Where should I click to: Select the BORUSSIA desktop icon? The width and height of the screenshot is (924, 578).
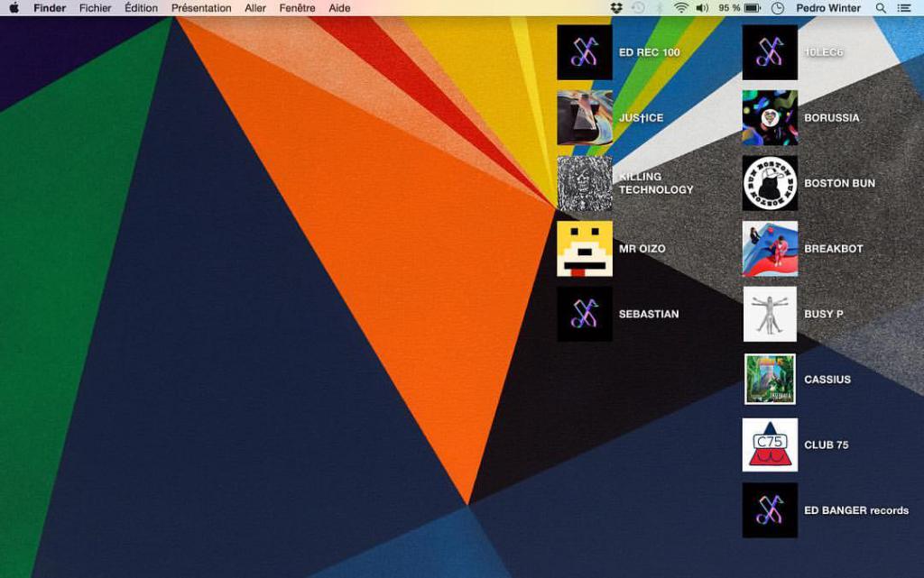770,118
